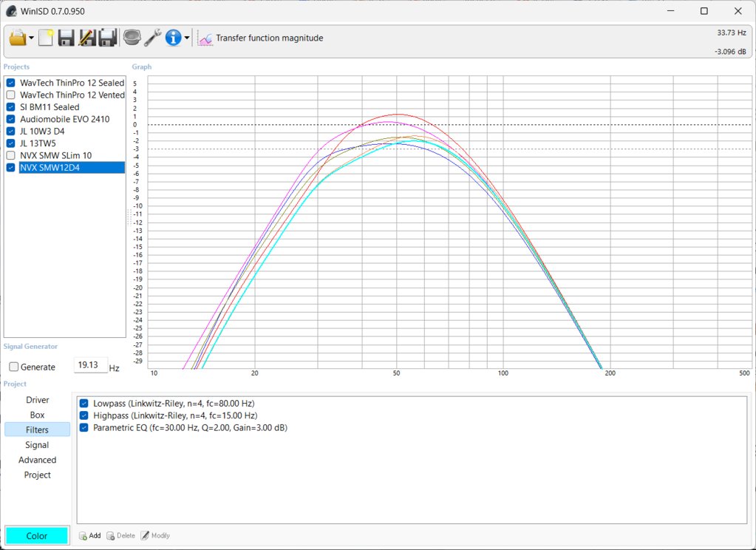
Task: Open options with the wrench icon
Action: [153, 38]
